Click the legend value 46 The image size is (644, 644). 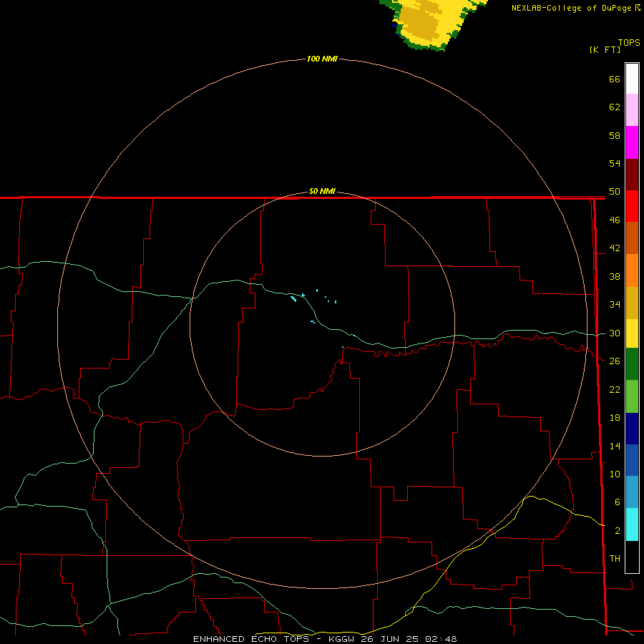615,220
